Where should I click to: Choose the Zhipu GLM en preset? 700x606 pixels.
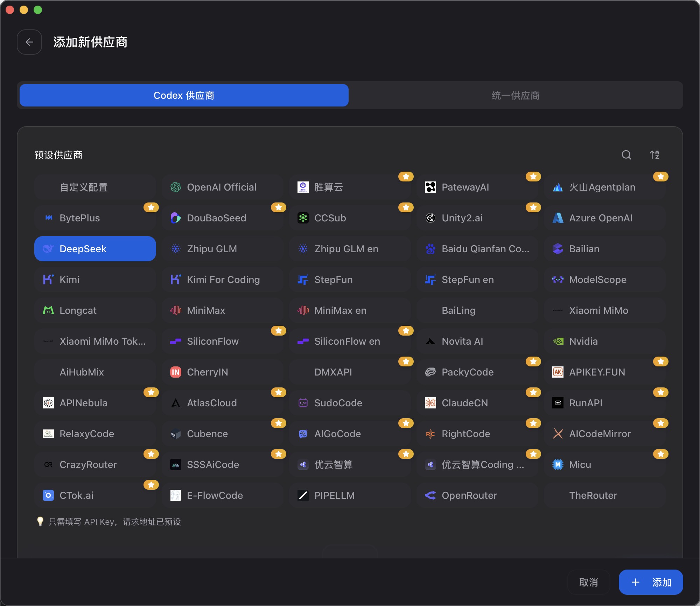pos(350,249)
